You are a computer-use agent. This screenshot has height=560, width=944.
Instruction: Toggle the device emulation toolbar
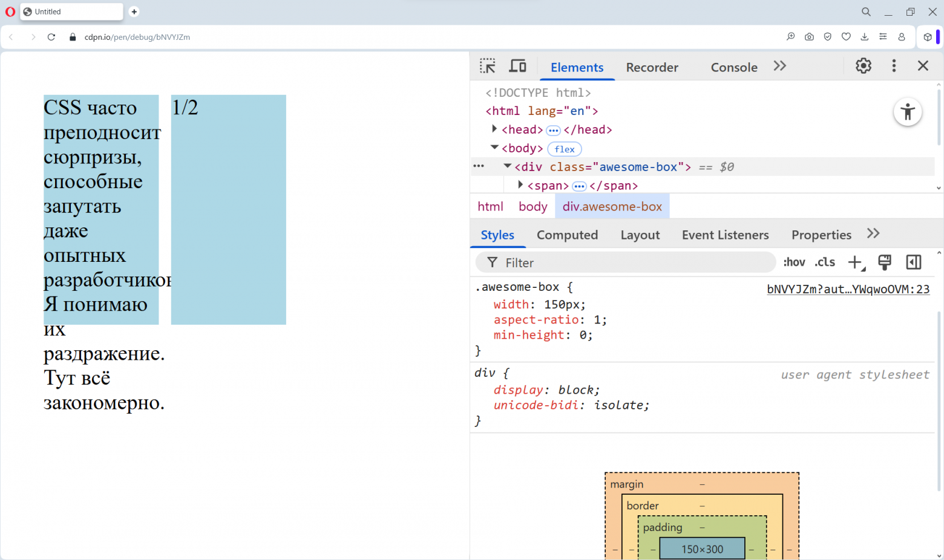point(517,65)
